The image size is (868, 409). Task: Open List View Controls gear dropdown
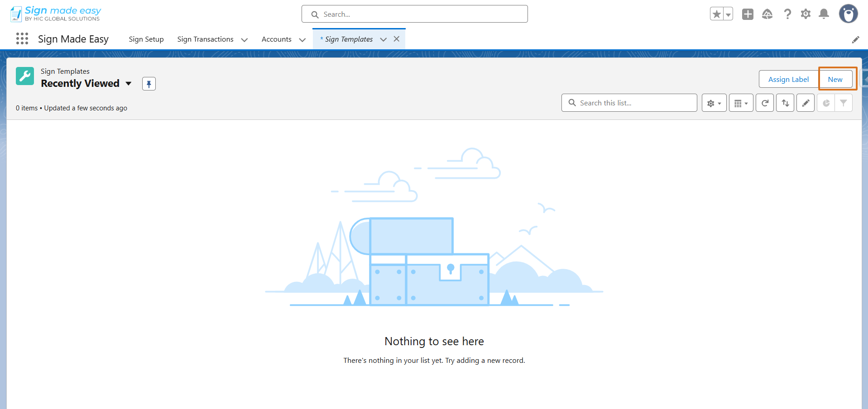click(x=714, y=103)
